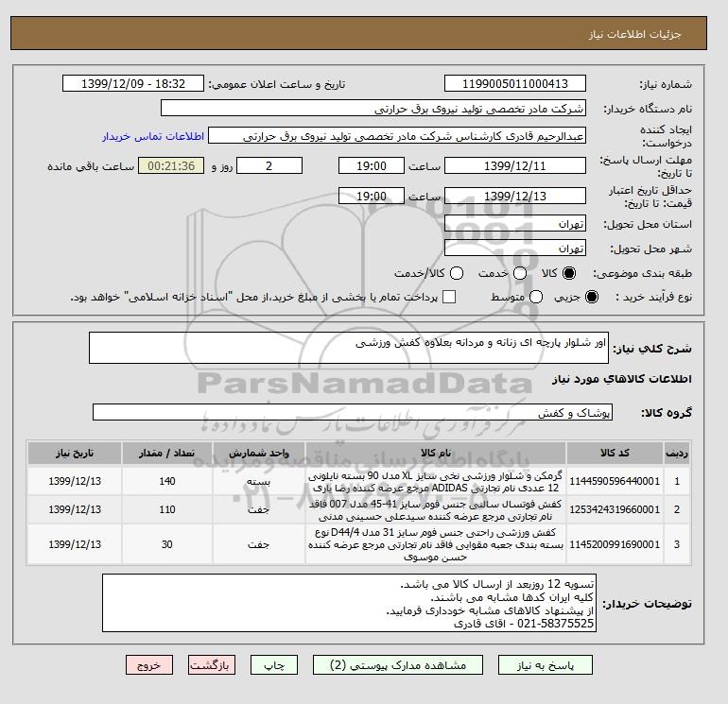Click the price validity time 19:00 field
Viewport: 728px width, 704px height.
click(372, 196)
